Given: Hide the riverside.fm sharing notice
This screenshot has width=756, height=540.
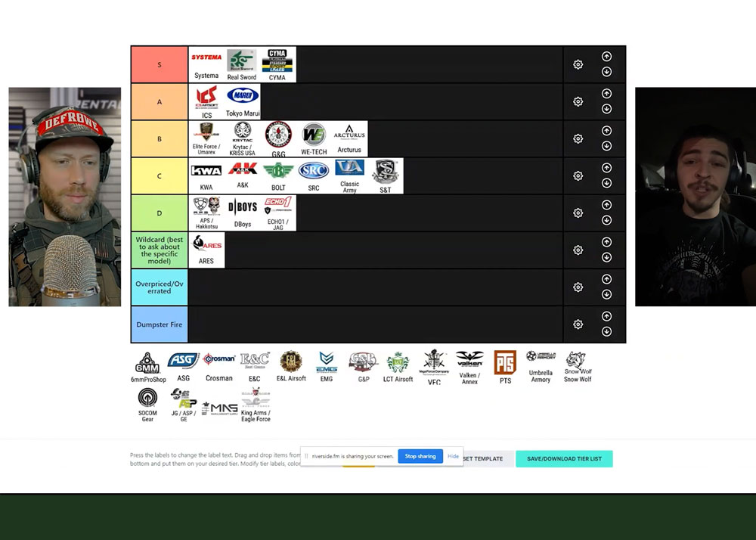Looking at the screenshot, I should pos(453,456).
